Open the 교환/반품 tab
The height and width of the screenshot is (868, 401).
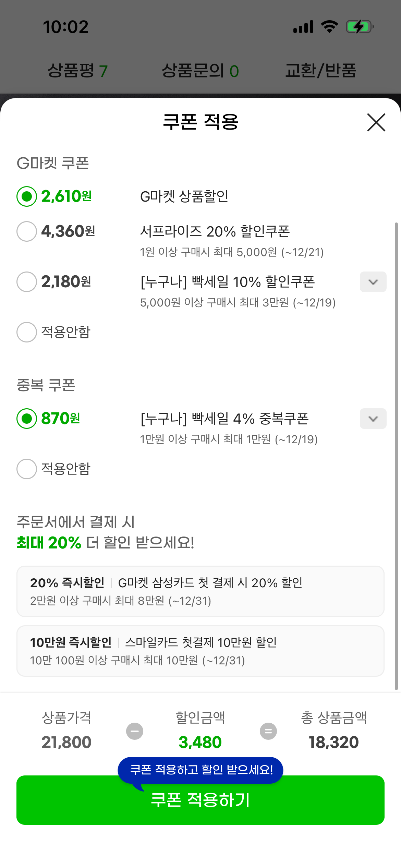321,71
